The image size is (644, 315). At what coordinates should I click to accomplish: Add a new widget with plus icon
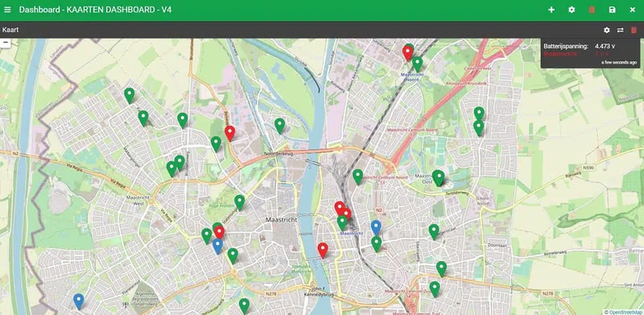pos(551,10)
